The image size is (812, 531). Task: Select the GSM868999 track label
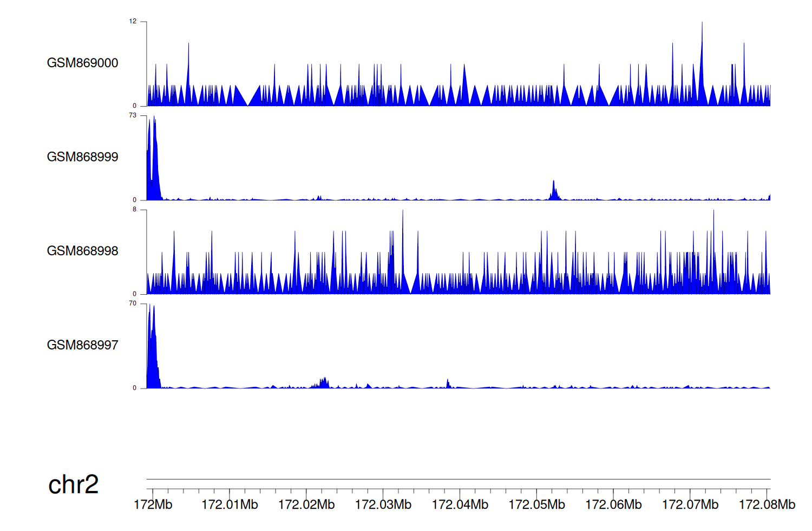[x=82, y=157]
